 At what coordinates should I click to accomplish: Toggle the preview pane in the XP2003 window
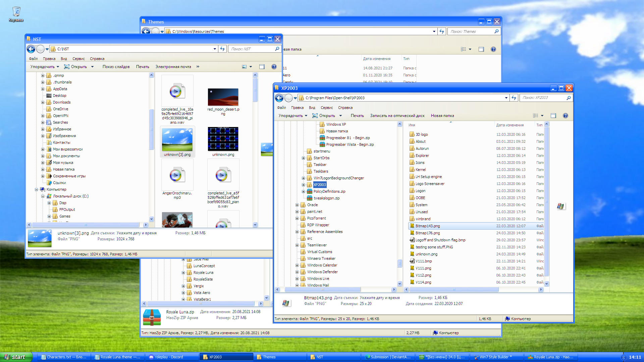(x=553, y=115)
